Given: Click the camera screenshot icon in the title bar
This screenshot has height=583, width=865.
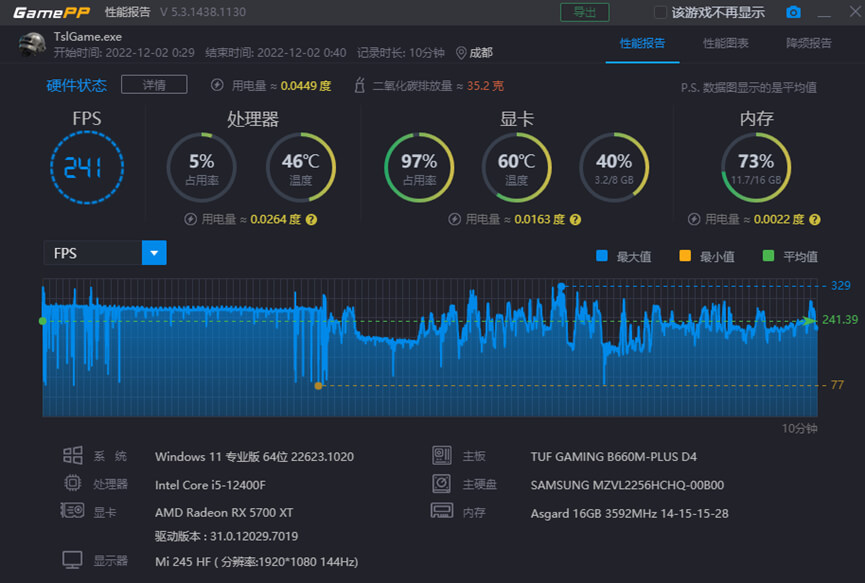Looking at the screenshot, I should (794, 13).
